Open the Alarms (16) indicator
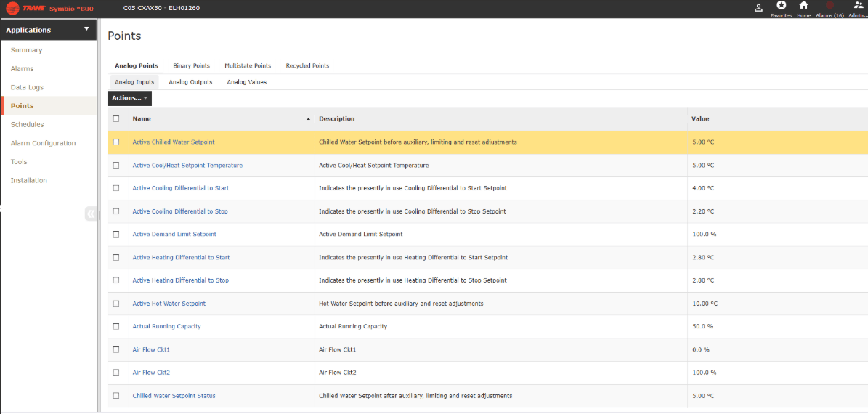Image resolution: width=868 pixels, height=414 pixels. pos(830,6)
